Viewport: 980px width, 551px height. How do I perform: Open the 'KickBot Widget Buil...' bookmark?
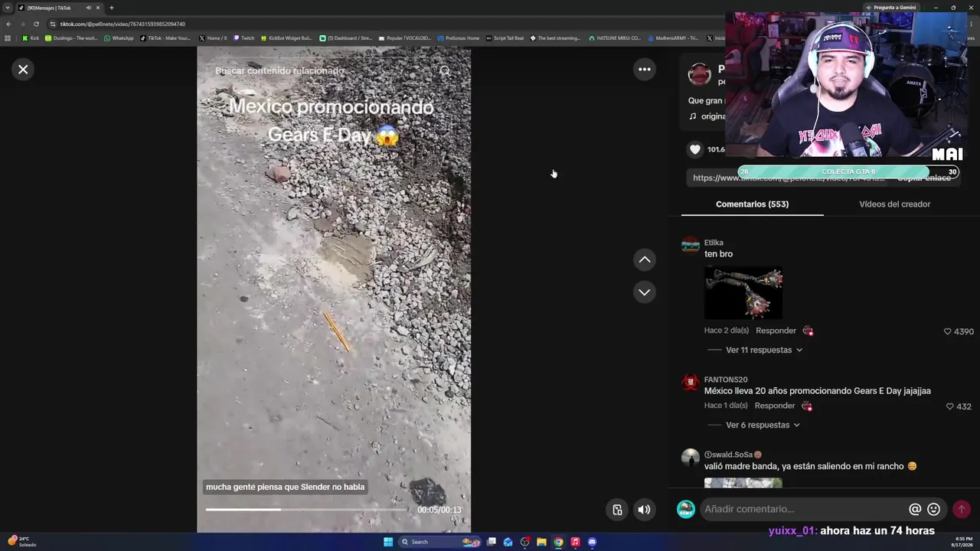click(286, 38)
